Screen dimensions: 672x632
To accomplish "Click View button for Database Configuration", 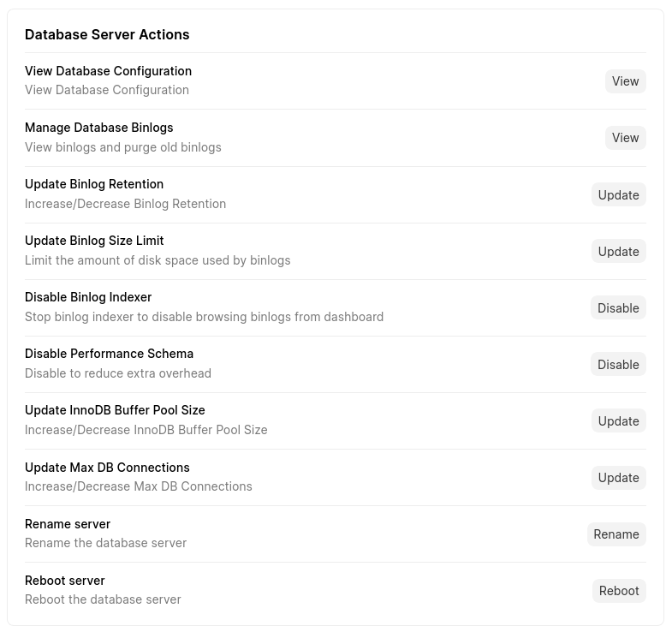I will [x=625, y=81].
